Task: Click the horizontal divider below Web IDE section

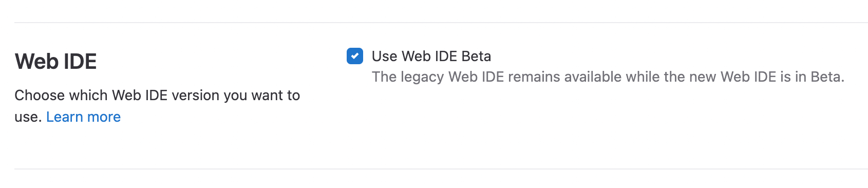Action: pos(441,169)
